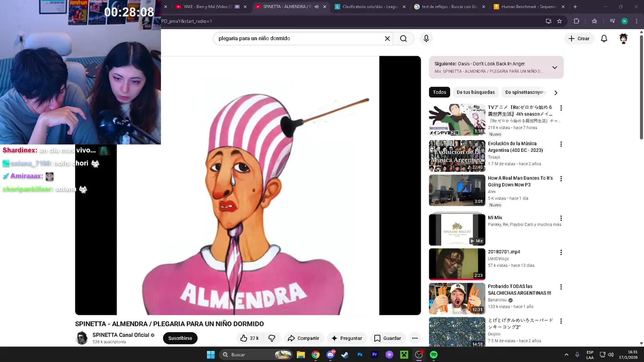Open Minecraft from the taskbar
The image size is (644, 362).
404,354
